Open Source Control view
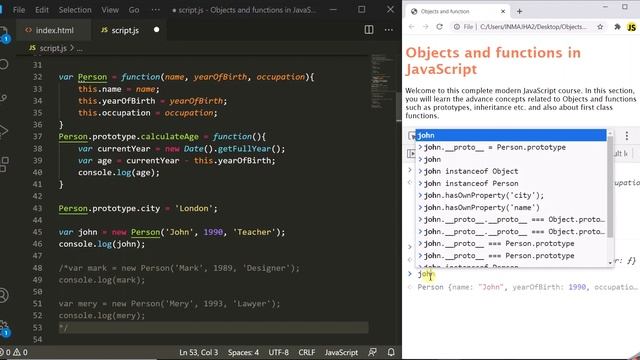Image resolution: width=640 pixels, height=360 pixels. point(4,98)
